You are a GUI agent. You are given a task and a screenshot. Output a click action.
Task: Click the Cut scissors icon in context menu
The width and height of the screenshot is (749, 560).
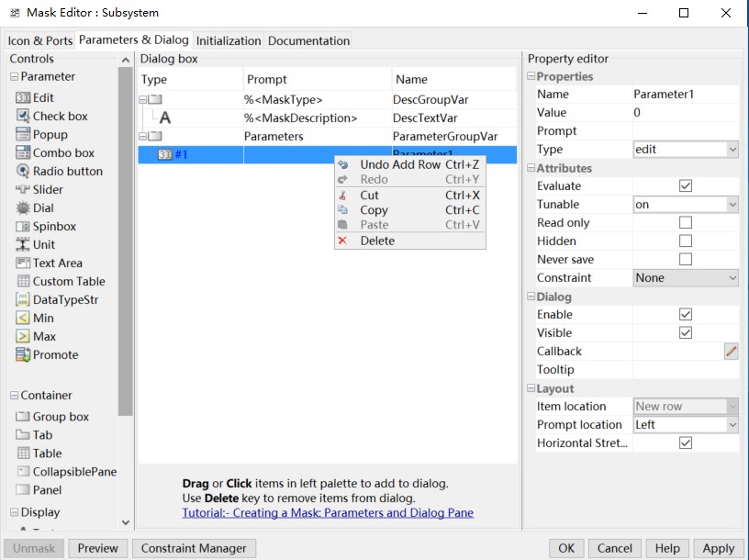coord(342,195)
